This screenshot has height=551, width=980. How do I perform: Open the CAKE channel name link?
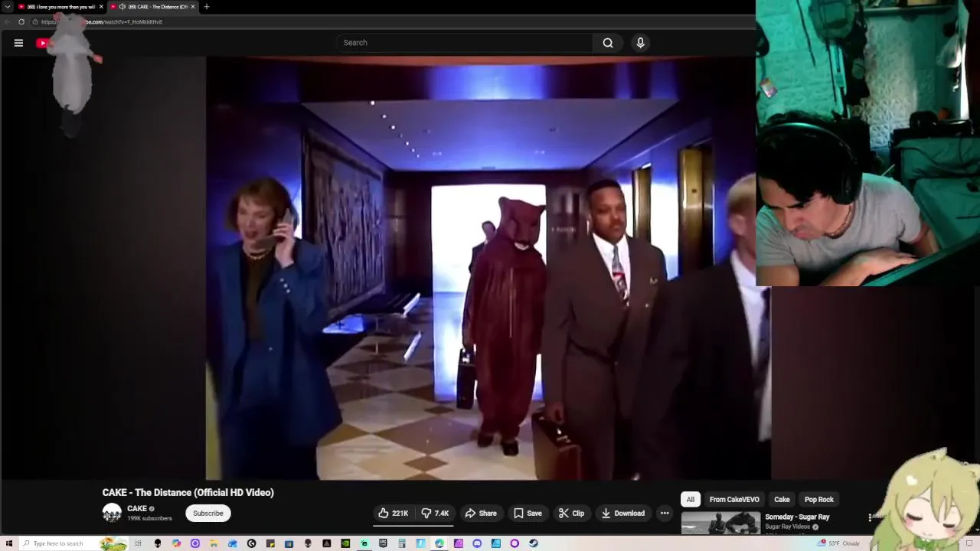(137, 509)
